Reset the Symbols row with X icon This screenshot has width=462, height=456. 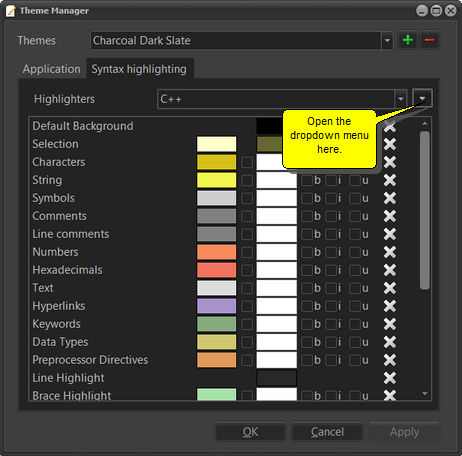(x=390, y=198)
